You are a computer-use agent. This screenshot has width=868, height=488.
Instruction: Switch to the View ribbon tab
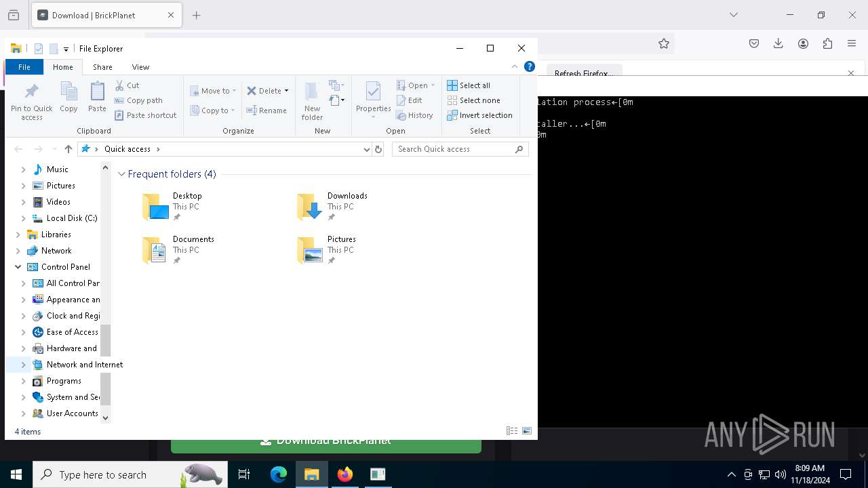tap(140, 67)
